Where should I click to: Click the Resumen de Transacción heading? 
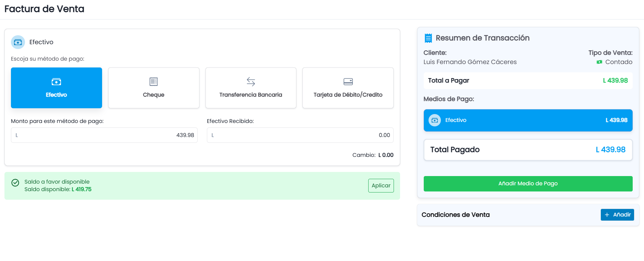[x=483, y=38]
